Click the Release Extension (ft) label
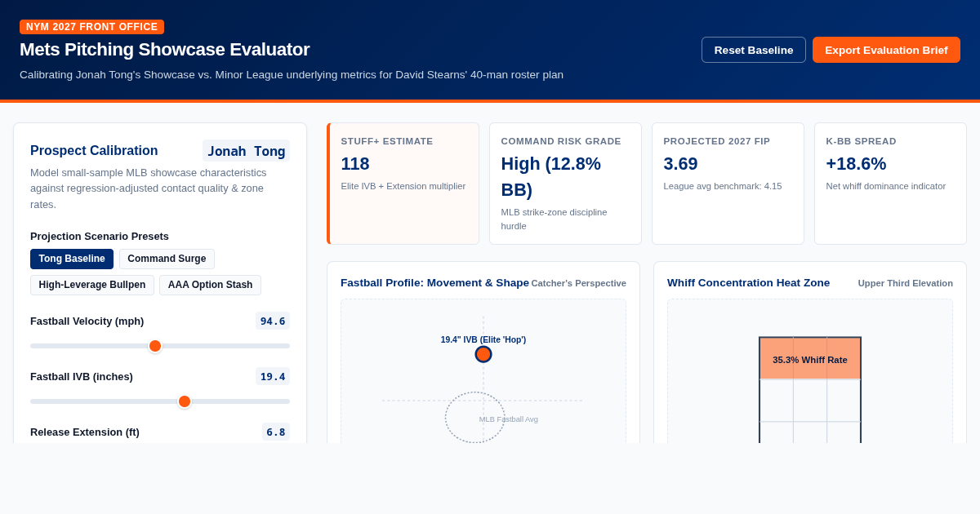980x514 pixels. (x=85, y=432)
